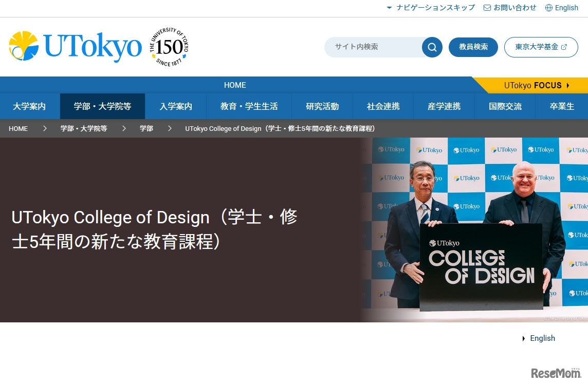The height and width of the screenshot is (385, 588).
Task: Open the 研究活動 menu
Action: click(x=322, y=106)
